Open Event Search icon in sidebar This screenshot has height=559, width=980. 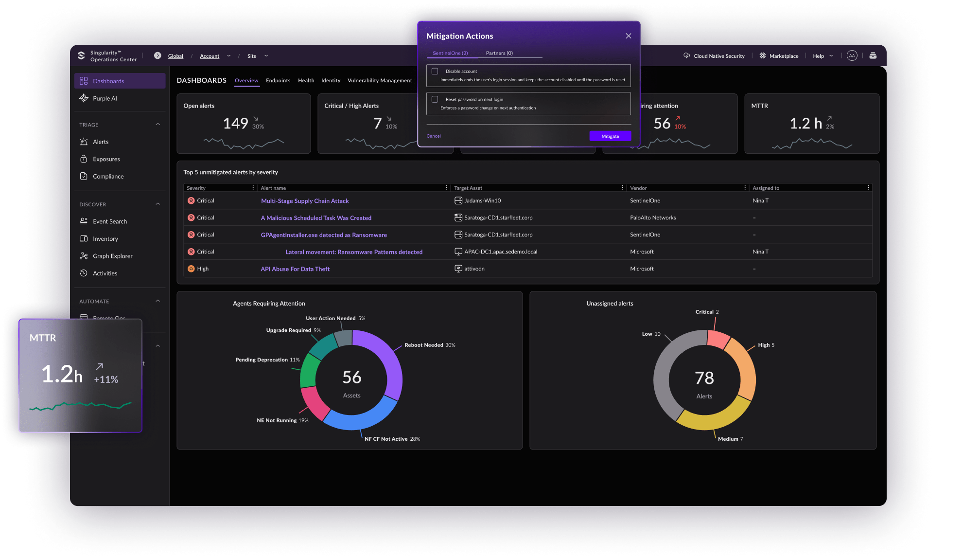(x=84, y=221)
